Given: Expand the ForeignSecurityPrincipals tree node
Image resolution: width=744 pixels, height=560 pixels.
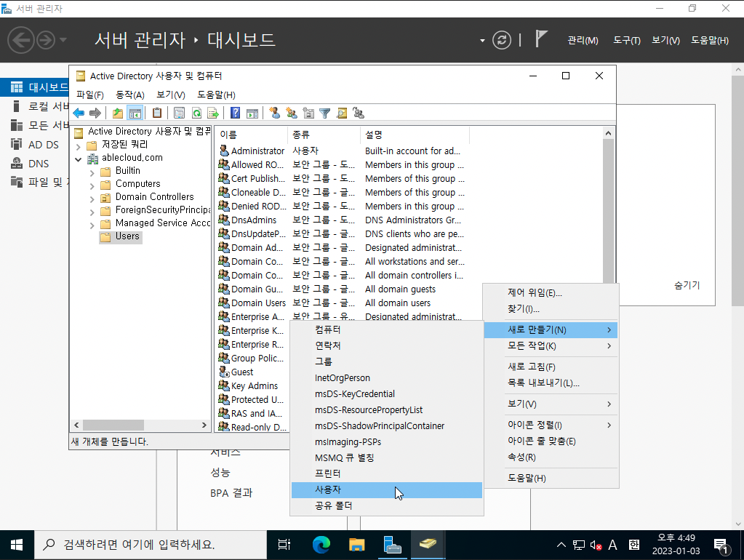Looking at the screenshot, I should [x=92, y=212].
